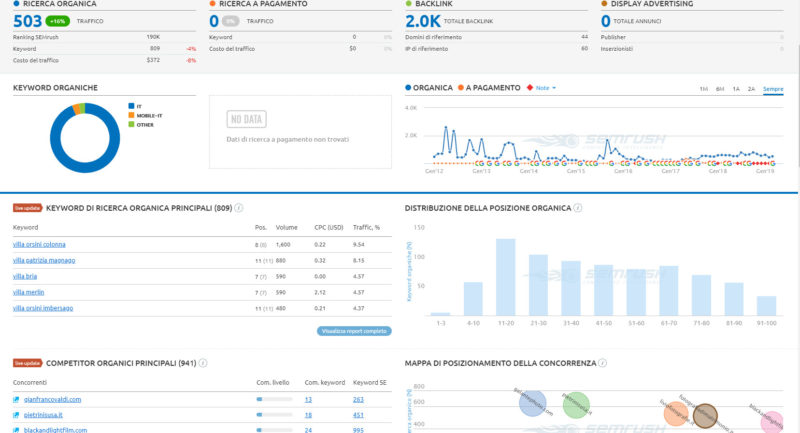Open competitor link pietrinisusa.it
The height and width of the screenshot is (433, 800).
pyautogui.click(x=43, y=415)
